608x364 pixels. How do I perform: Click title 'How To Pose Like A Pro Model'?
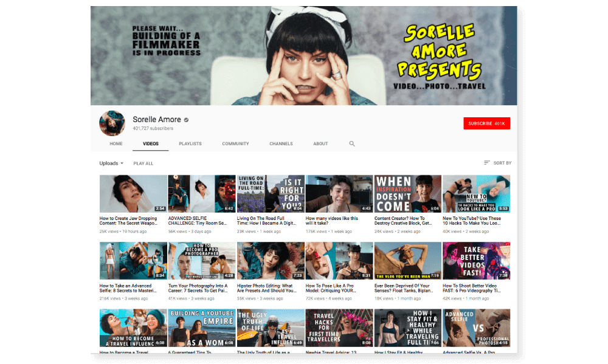331,288
